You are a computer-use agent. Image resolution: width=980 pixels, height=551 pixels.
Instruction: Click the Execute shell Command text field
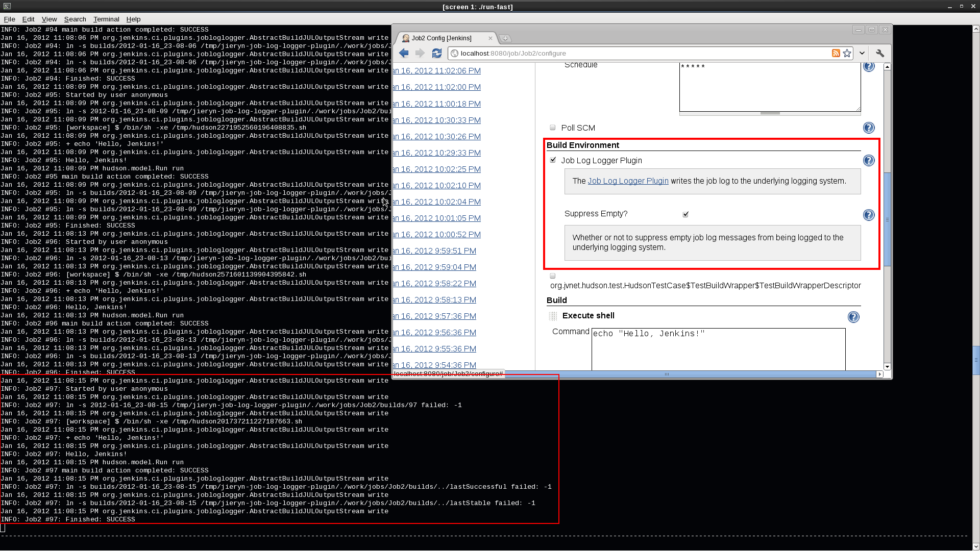(x=718, y=349)
